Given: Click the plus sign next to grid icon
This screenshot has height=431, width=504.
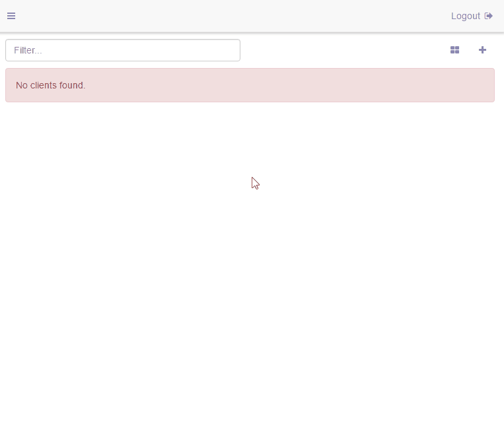Looking at the screenshot, I should click(482, 50).
